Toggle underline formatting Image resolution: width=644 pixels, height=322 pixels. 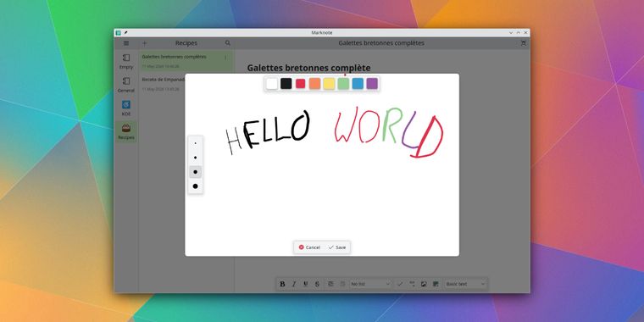click(305, 284)
